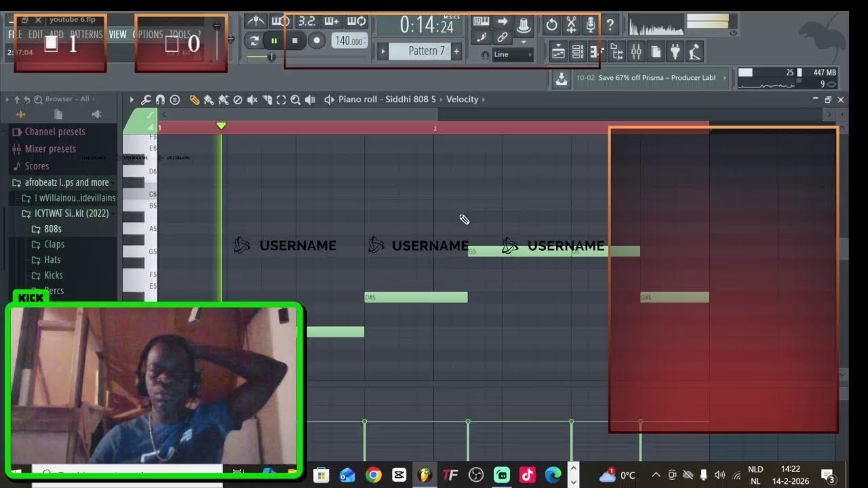Open the project info page icon
Screen dimensions: 868x488
coord(656,52)
